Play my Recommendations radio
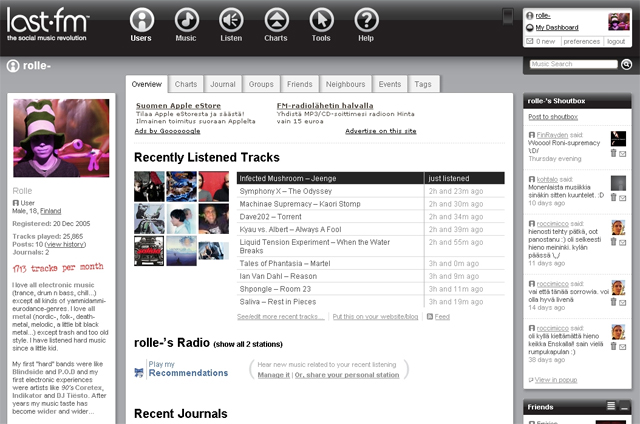 click(188, 369)
